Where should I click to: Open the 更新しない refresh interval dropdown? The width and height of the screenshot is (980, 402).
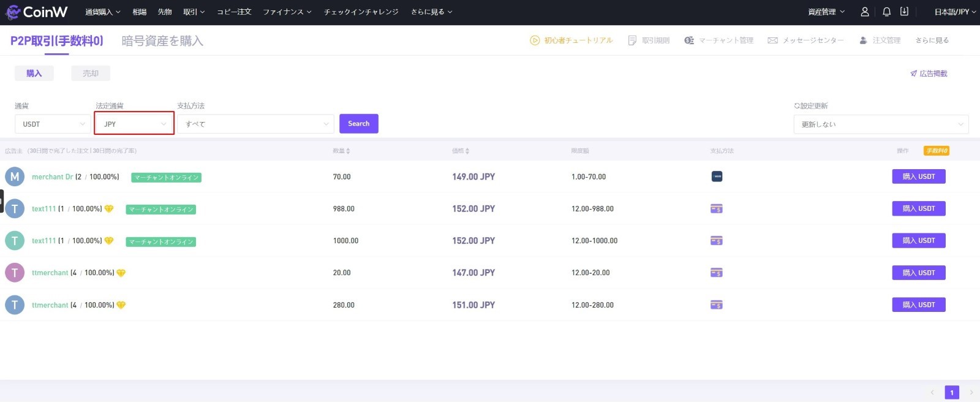pyautogui.click(x=881, y=124)
